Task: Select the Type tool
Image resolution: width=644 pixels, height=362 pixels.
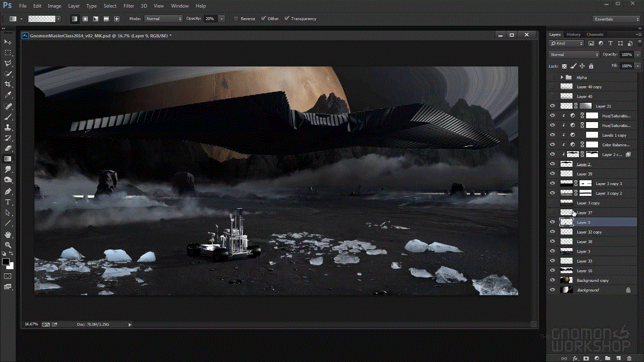Action: [x=8, y=202]
